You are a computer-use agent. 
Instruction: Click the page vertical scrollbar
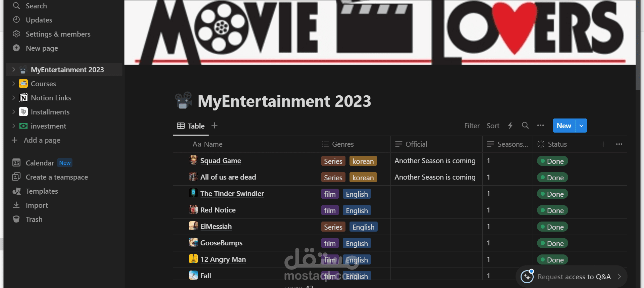point(638,45)
